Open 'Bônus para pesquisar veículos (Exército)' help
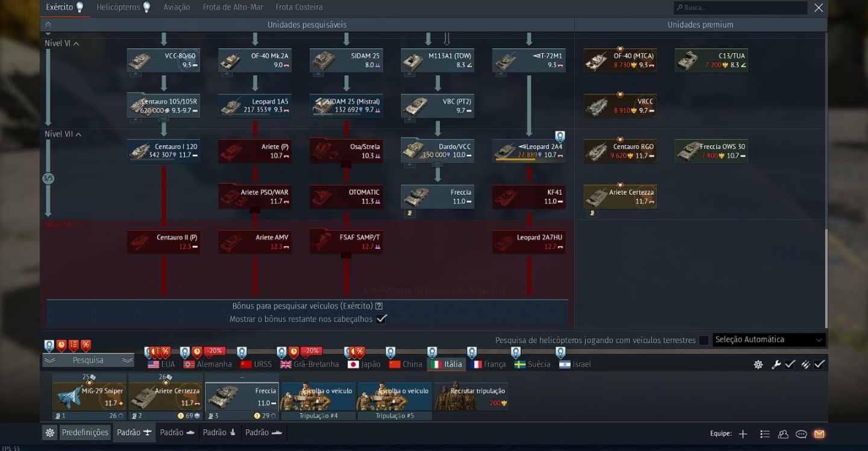Image resolution: width=868 pixels, height=451 pixels. pyautogui.click(x=379, y=306)
